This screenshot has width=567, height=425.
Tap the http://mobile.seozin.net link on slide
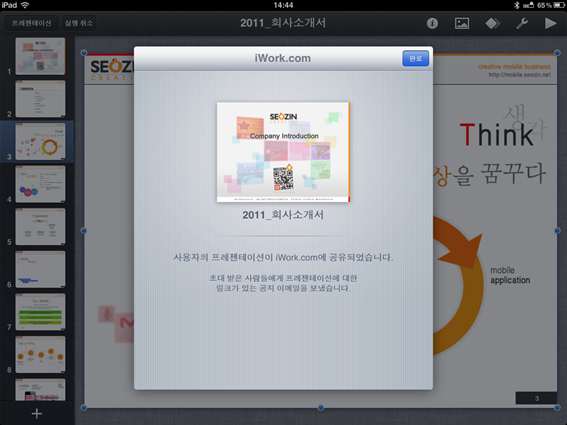pos(520,75)
